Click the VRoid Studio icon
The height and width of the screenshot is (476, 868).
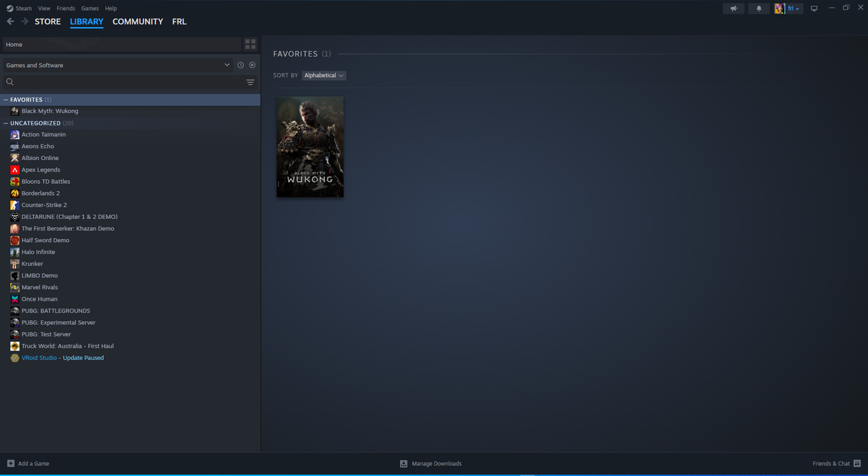[15, 357]
